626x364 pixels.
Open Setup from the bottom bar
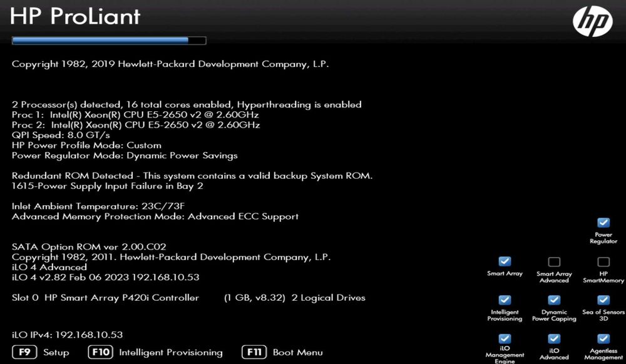56,353
